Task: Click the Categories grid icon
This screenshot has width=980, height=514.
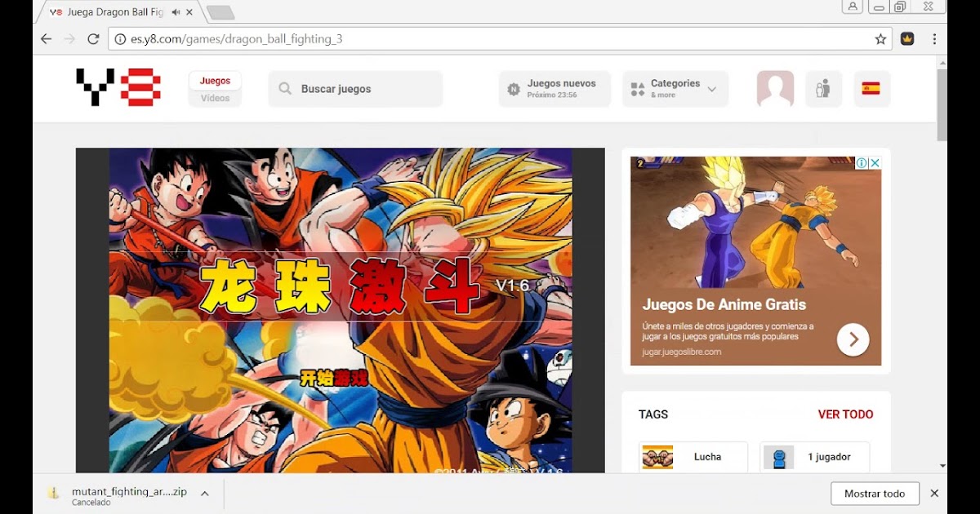Action: (638, 89)
